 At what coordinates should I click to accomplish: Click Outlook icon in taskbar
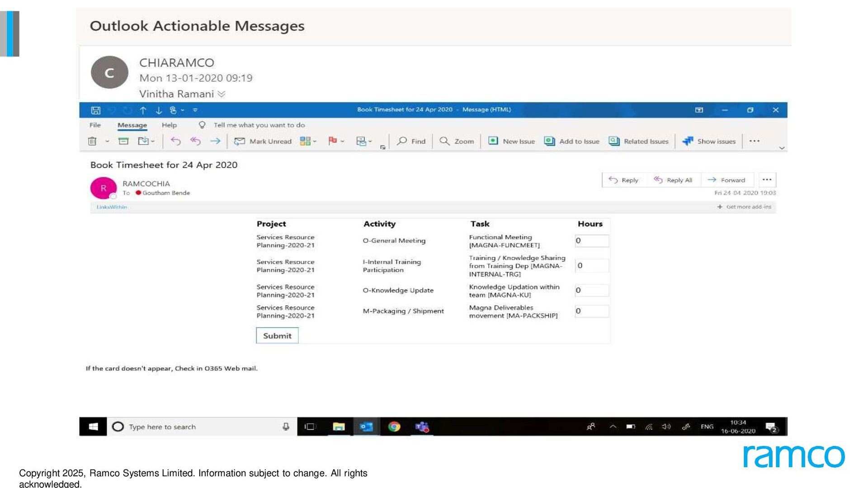click(366, 427)
